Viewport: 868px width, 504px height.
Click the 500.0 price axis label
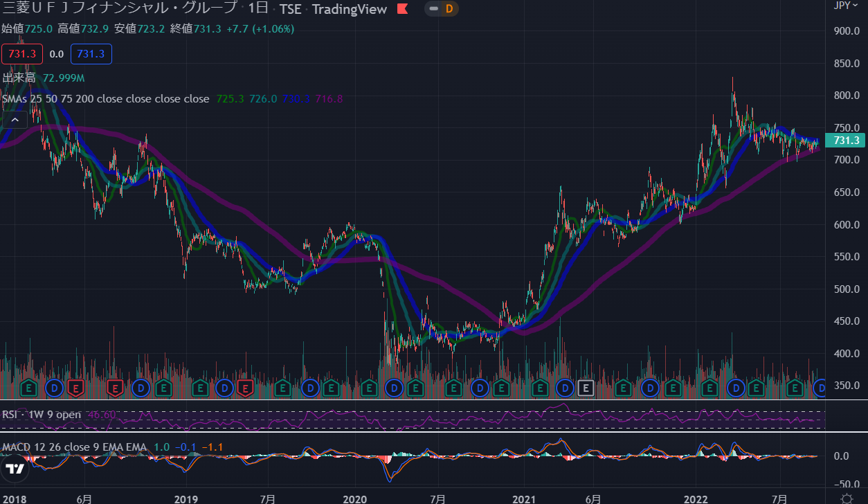846,289
